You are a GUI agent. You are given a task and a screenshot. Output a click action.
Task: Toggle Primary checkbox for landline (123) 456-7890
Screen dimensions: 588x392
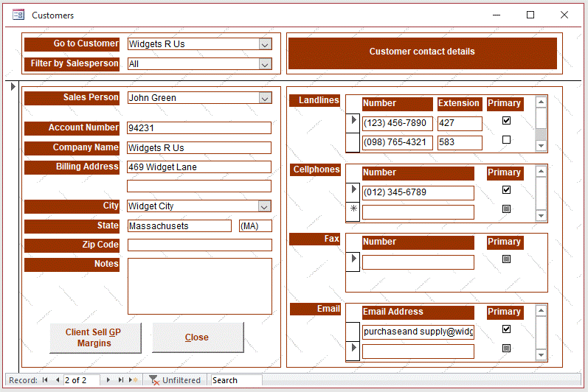(506, 121)
